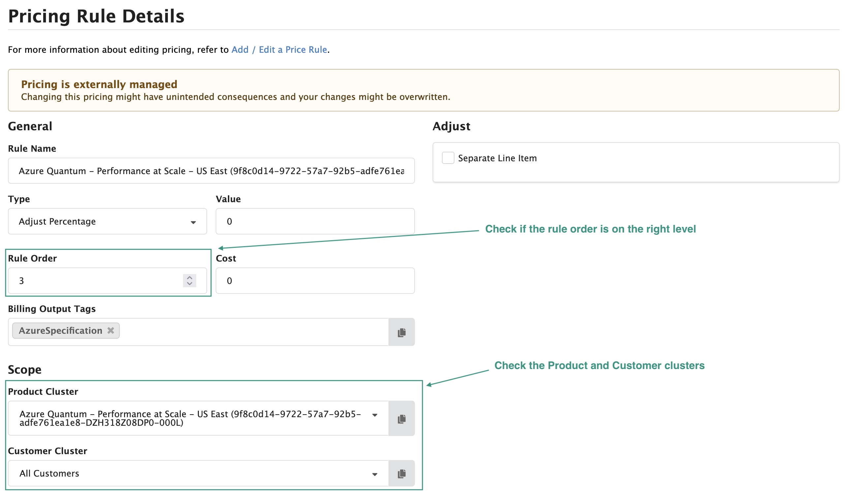Select the Value field containing 0
868x496 pixels.
(314, 221)
